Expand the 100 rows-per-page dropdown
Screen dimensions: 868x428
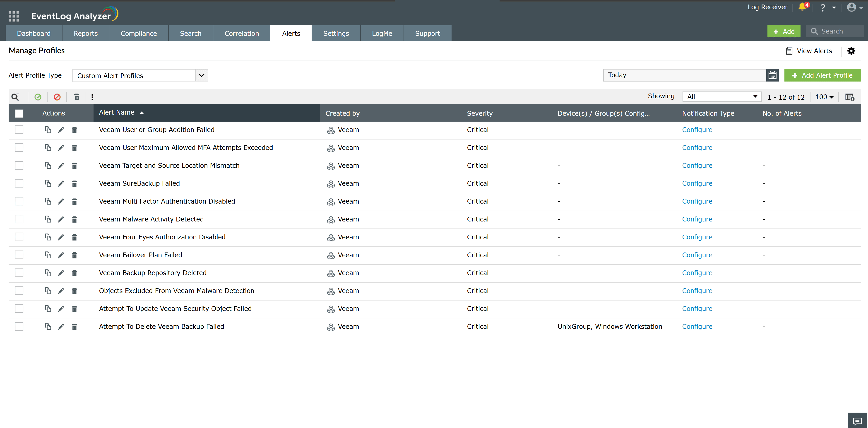(824, 97)
